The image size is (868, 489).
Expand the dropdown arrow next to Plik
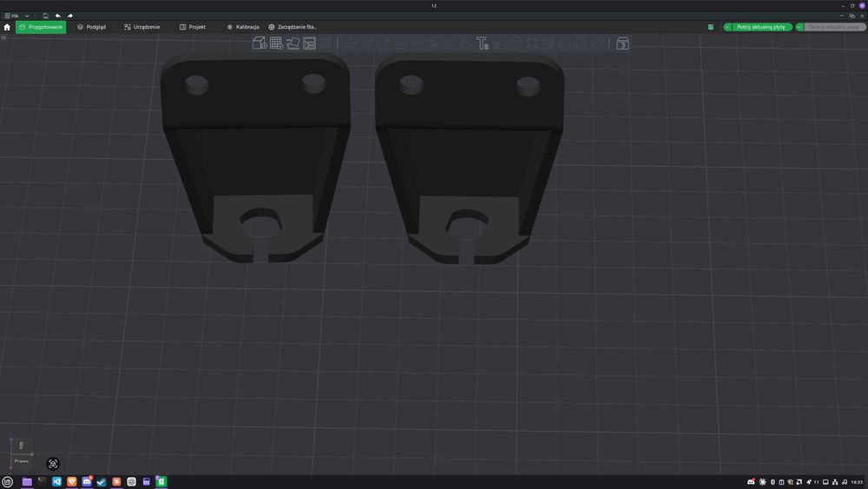[27, 16]
